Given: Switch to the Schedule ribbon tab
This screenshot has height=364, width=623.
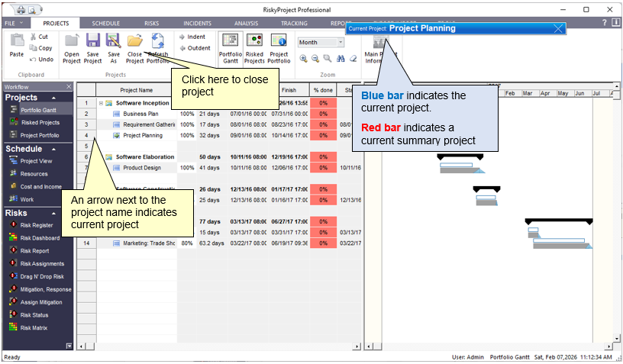Looking at the screenshot, I should tap(105, 24).
